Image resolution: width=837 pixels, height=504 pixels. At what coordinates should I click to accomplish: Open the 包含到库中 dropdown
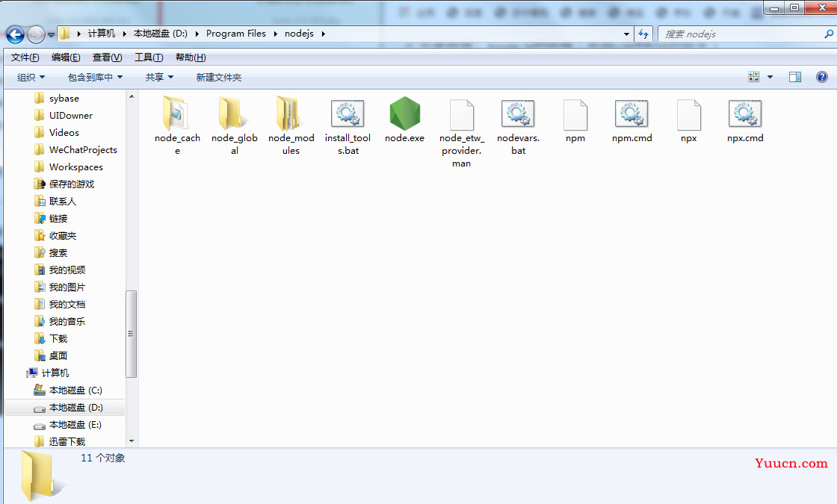point(96,78)
